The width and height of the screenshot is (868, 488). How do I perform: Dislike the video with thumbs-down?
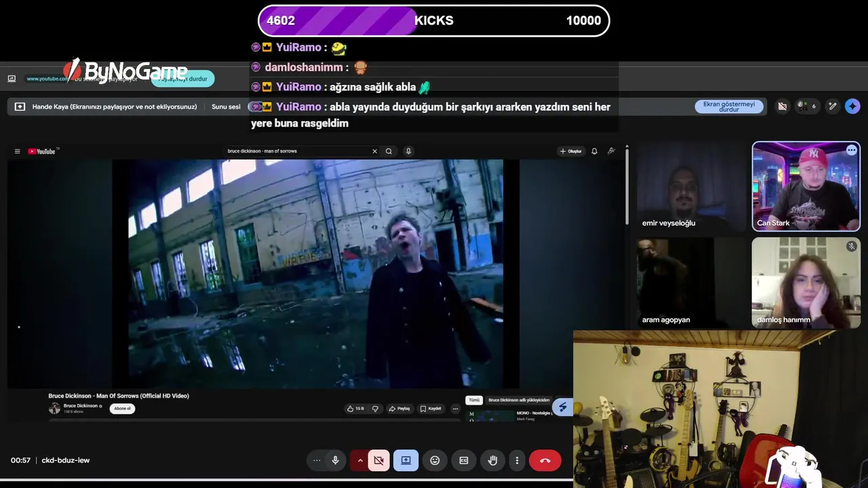[x=375, y=409]
